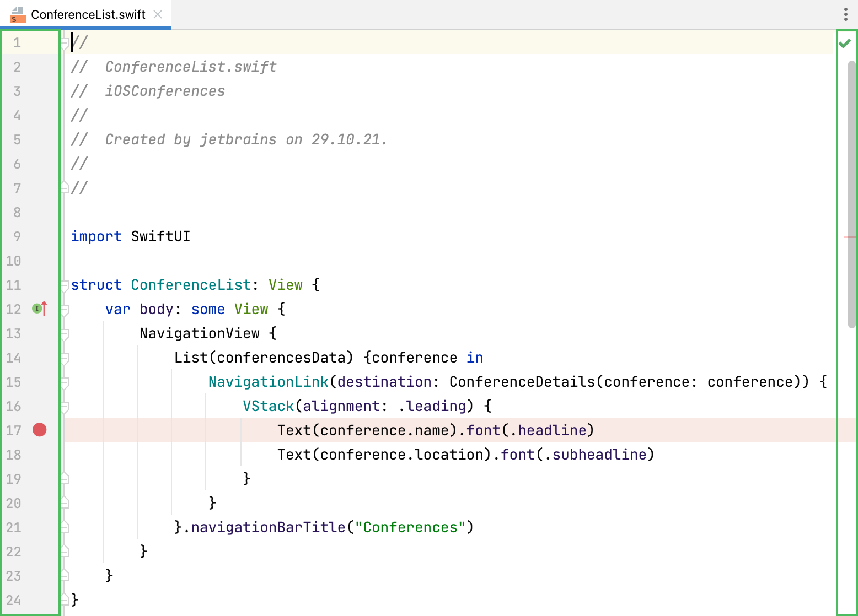Click the 'import' keyword
The height and width of the screenshot is (616, 858).
click(96, 236)
